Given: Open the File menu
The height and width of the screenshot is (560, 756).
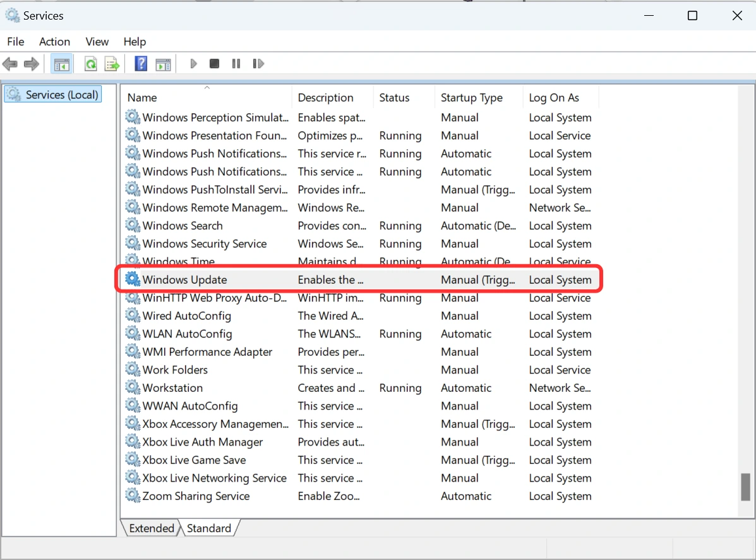Looking at the screenshot, I should point(15,42).
